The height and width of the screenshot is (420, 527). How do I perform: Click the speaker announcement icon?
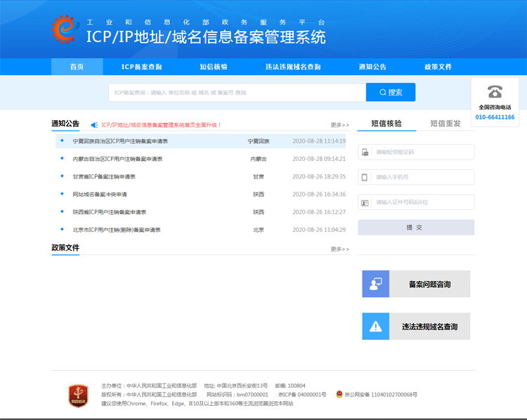tap(94, 125)
